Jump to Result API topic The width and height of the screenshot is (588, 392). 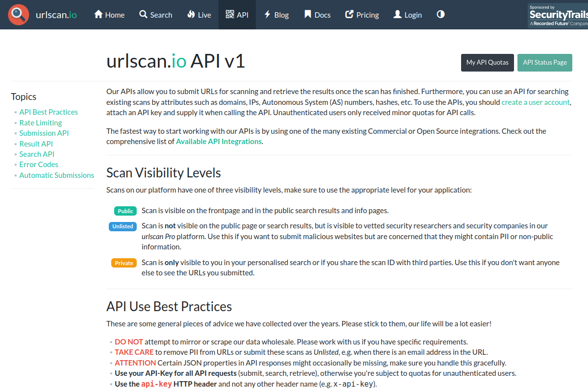36,144
